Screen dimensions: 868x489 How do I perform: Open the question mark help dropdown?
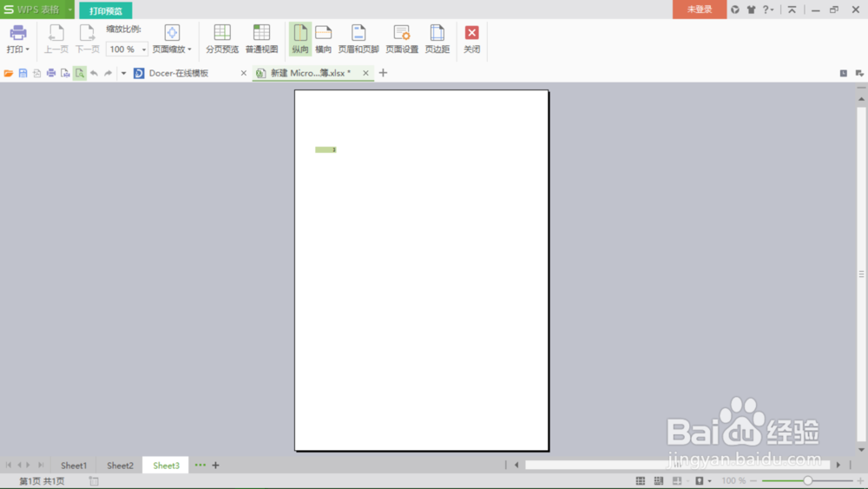(x=768, y=10)
